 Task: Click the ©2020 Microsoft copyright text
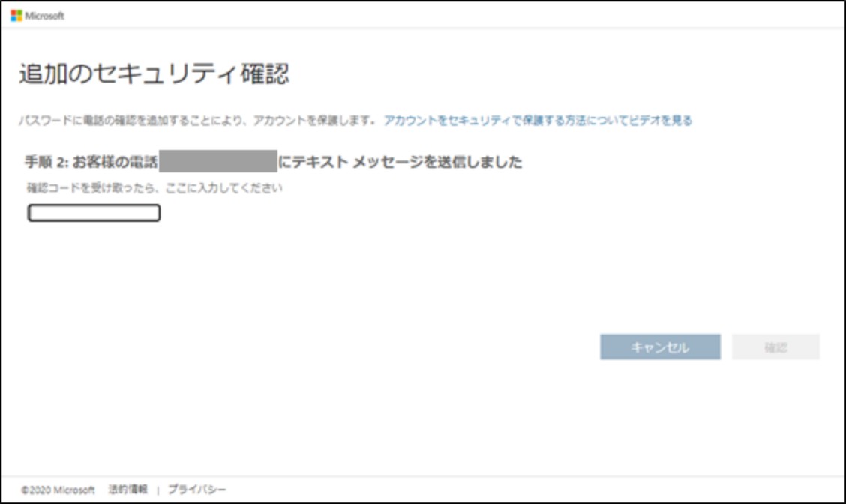[58, 490]
